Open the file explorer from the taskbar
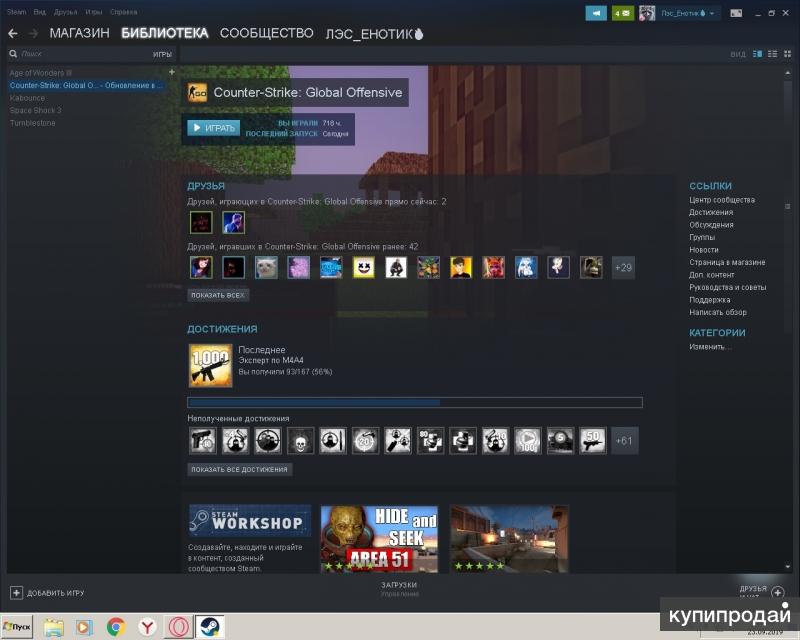This screenshot has height=640, width=800. 54,627
